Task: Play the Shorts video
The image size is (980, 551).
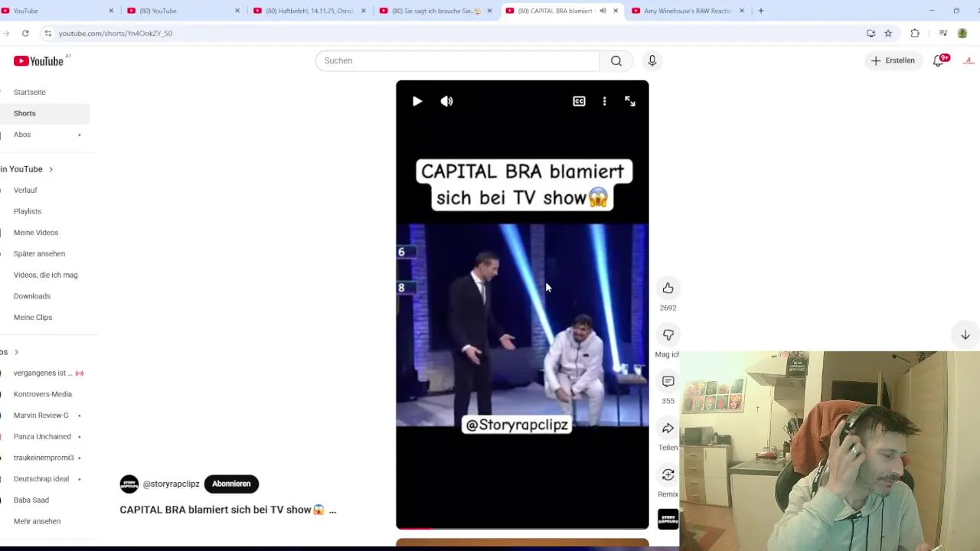Action: coord(417,101)
